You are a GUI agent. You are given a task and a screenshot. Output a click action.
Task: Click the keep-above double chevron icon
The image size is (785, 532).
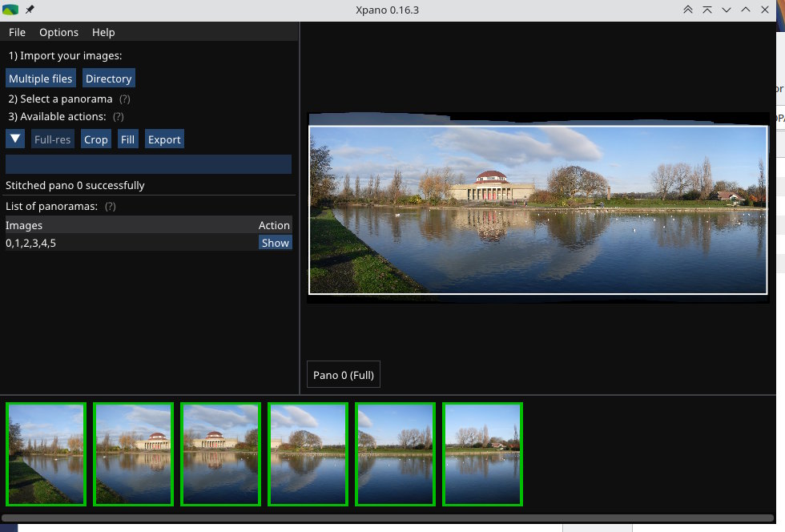pos(688,10)
